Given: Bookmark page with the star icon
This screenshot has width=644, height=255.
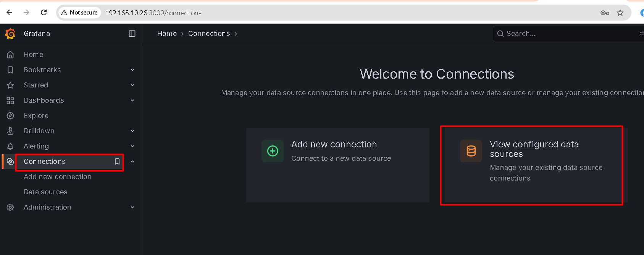Looking at the screenshot, I should point(620,13).
